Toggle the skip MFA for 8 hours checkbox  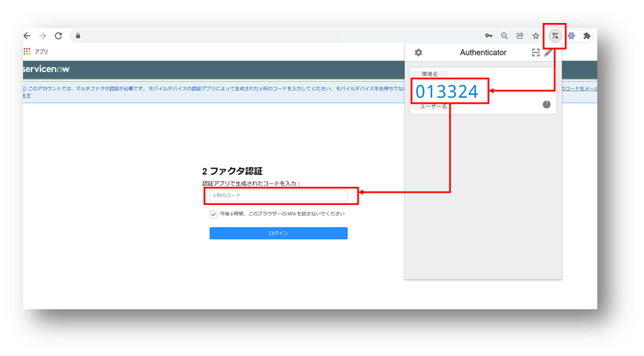[x=213, y=214]
